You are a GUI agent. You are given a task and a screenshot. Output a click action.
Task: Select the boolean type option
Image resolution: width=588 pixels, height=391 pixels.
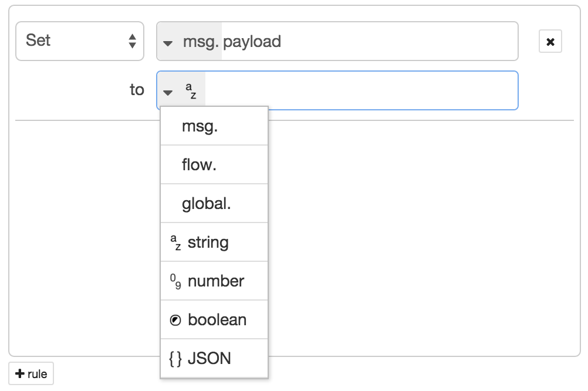pos(214,320)
